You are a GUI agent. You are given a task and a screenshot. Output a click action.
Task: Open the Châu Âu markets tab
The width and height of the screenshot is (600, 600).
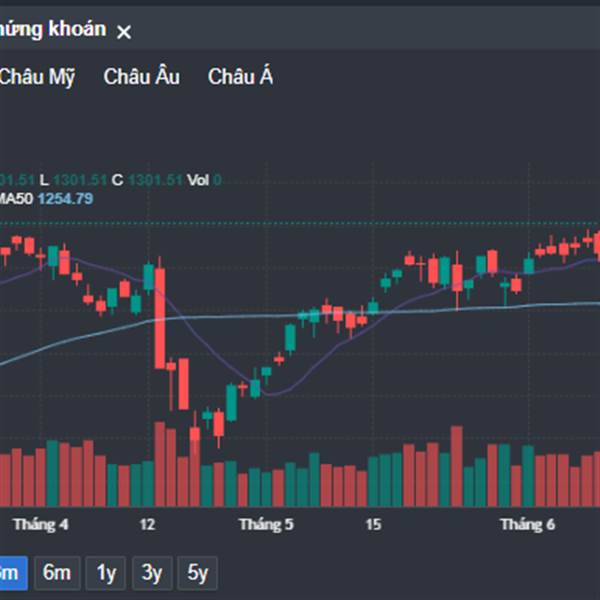pyautogui.click(x=142, y=77)
